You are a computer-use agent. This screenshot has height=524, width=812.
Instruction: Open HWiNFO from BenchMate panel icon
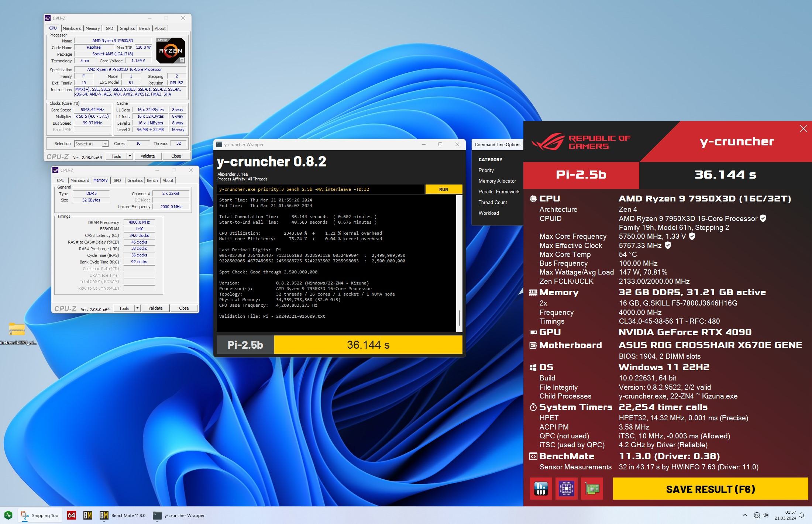541,489
